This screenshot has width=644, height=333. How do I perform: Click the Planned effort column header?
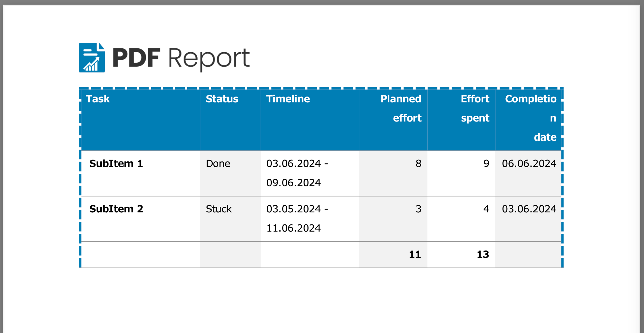[401, 108]
